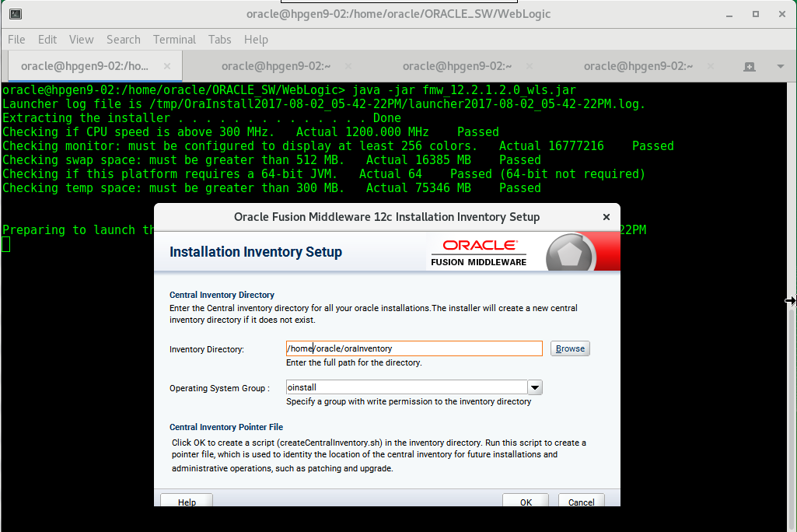The width and height of the screenshot is (797, 532).
Task: Cancel the inventory setup
Action: (581, 502)
